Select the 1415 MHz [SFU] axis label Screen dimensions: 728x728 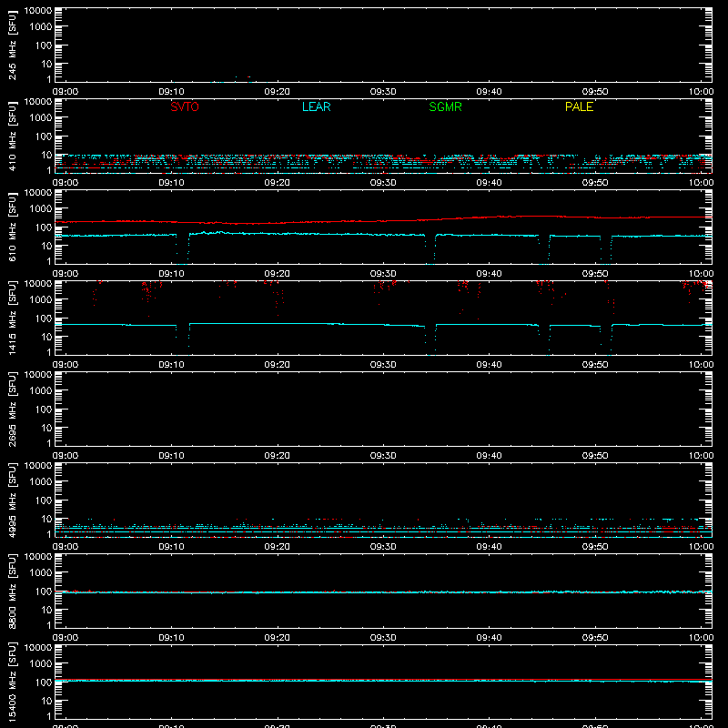click(12, 318)
